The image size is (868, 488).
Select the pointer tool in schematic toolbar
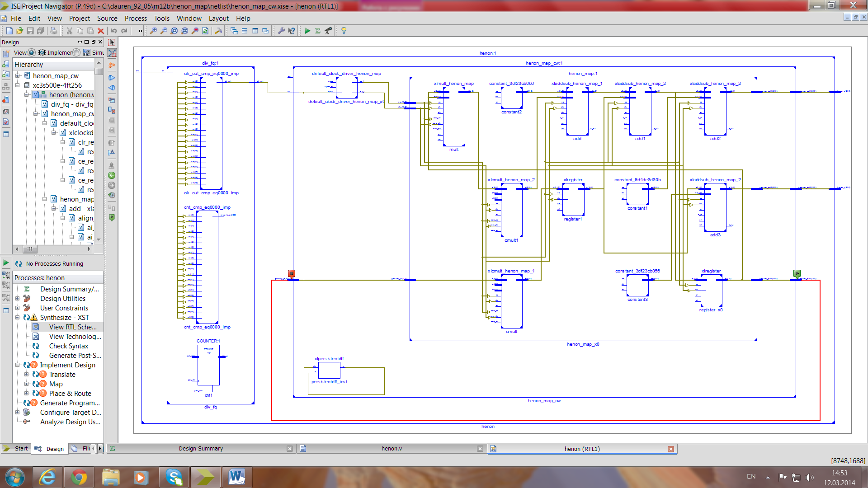[112, 42]
